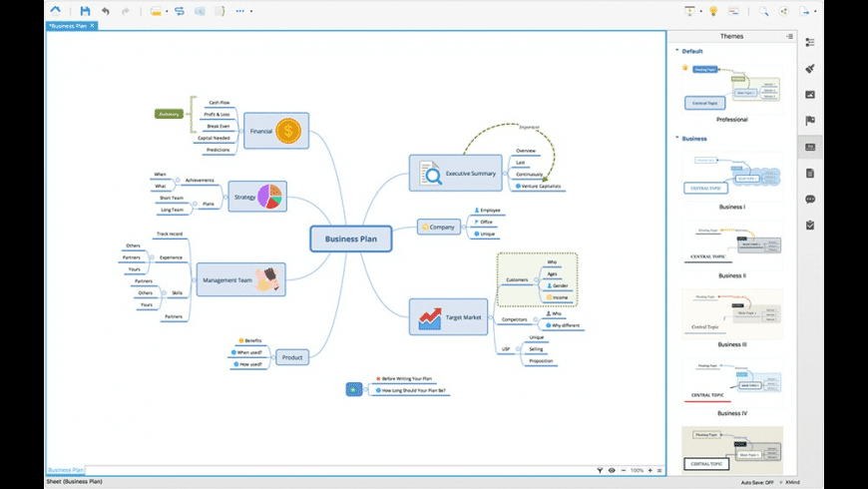The image size is (868, 489).
Task: Switch to the Business Plan editor tab
Action: coord(68,26)
